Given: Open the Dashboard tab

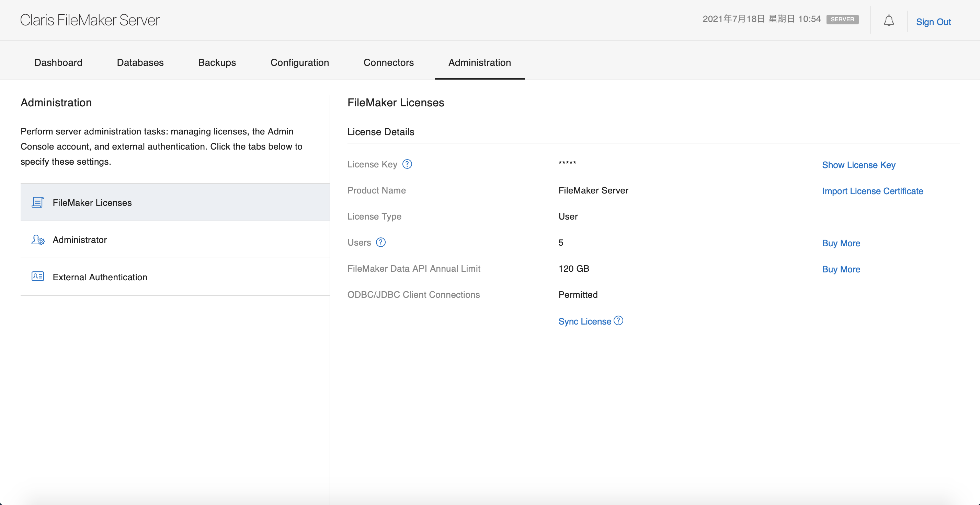Looking at the screenshot, I should click(x=58, y=62).
